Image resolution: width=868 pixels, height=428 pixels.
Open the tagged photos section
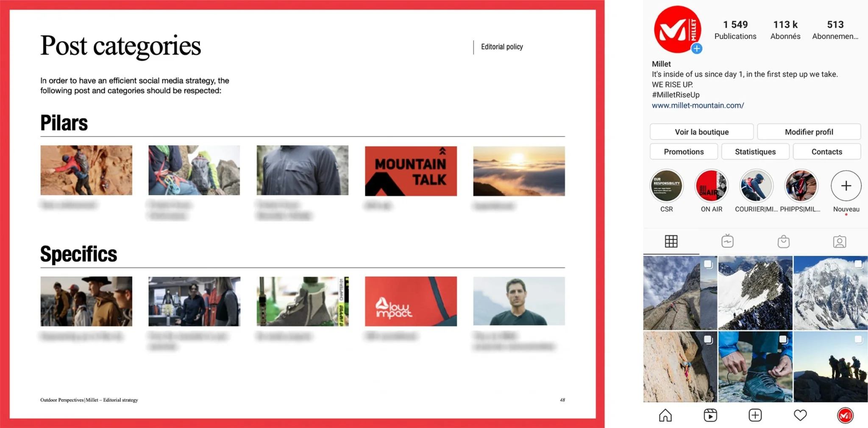pyautogui.click(x=840, y=241)
